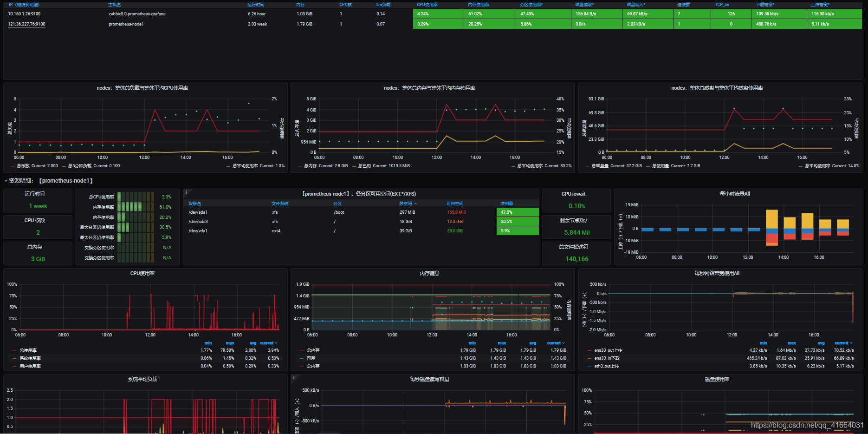
Task: Sort table by the CPU核 column header
Action: point(345,5)
